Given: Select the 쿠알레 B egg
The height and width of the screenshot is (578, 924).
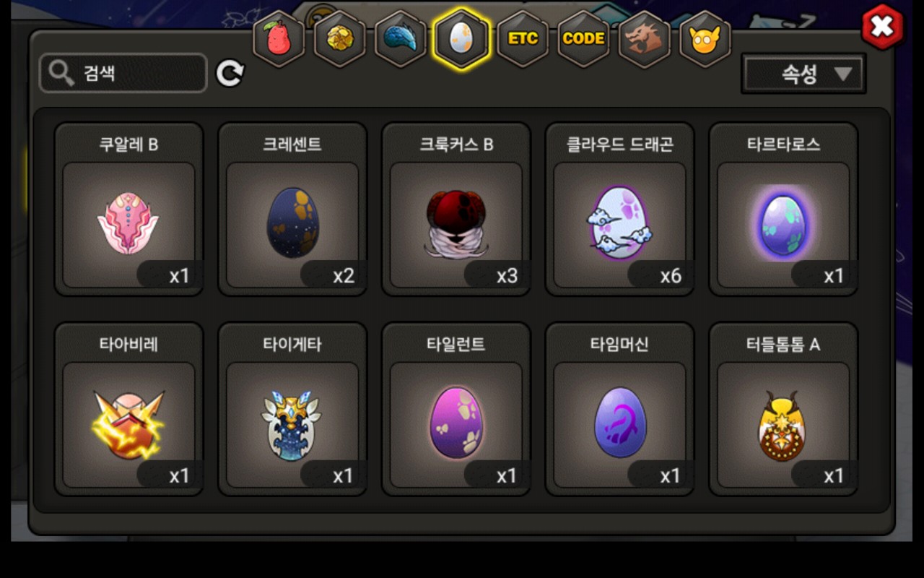Looking at the screenshot, I should (x=129, y=210).
